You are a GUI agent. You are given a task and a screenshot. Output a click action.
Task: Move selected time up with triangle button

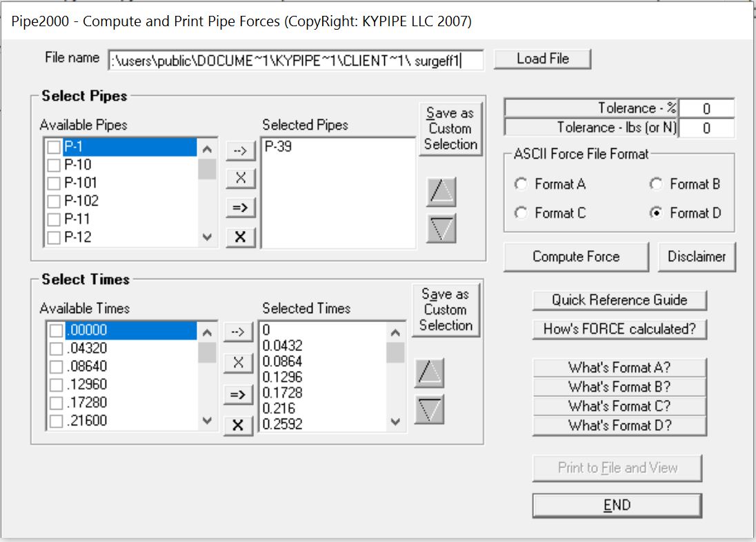429,373
